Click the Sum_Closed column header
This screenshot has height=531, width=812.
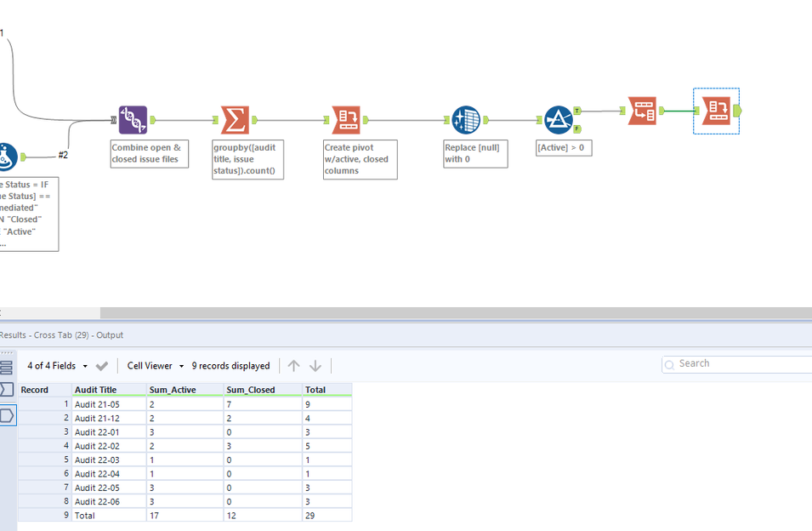[263, 390]
